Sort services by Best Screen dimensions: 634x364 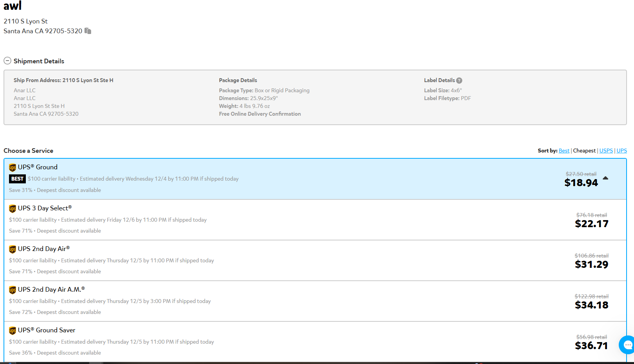(564, 151)
